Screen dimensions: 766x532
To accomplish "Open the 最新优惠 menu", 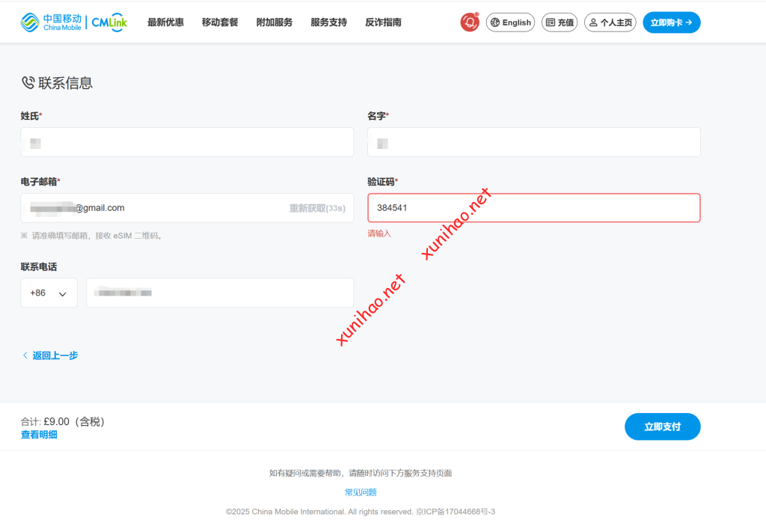I will coord(165,22).
